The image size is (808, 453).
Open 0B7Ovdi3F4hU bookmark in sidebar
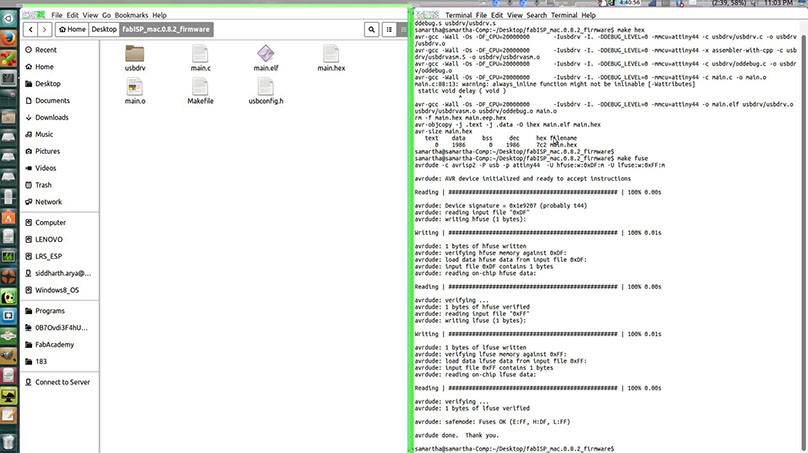(59, 328)
